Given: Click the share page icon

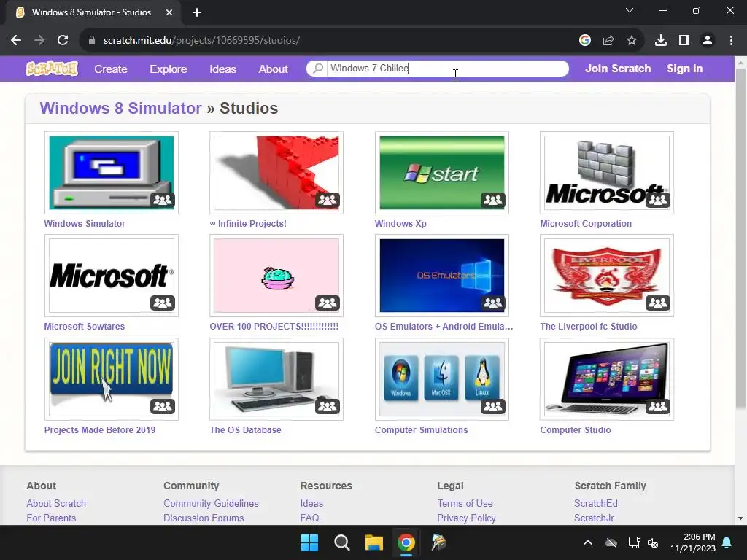Looking at the screenshot, I should point(608,41).
